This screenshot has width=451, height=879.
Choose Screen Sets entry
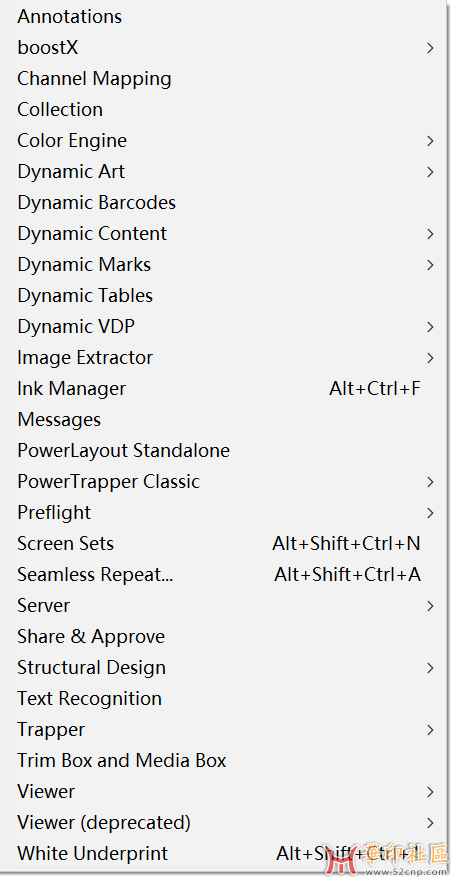[x=224, y=544]
